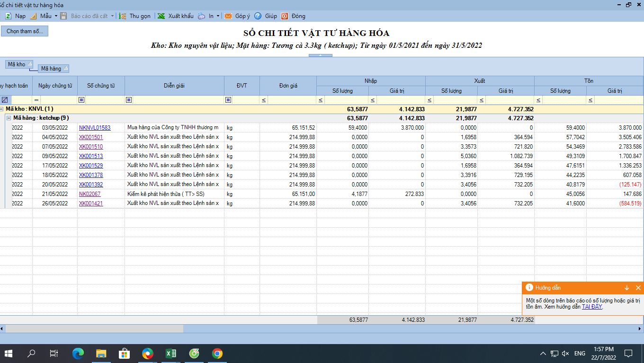Viewport: 644px width, 363px height.
Task: Minimize Hướng dẫn panel with down arrow
Action: point(626,288)
